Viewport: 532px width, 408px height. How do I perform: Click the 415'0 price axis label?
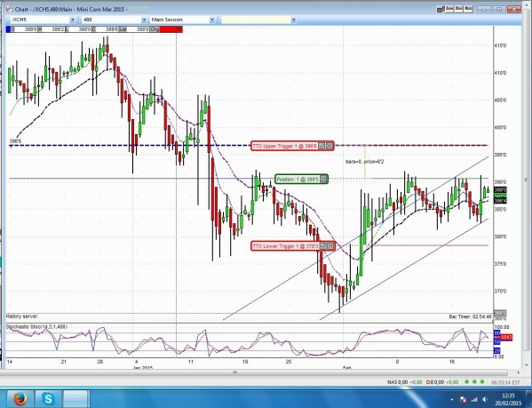pos(500,45)
